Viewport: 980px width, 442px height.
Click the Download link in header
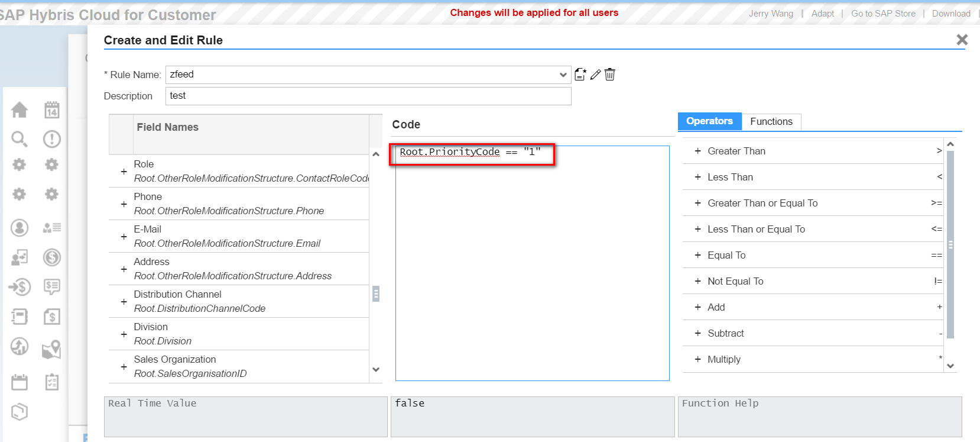click(951, 13)
